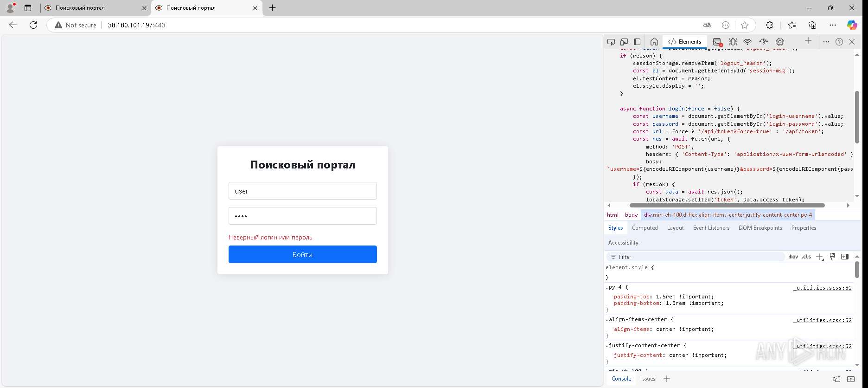Toggle the :hov element state button
Viewport: 868px width, 388px height.
[x=793, y=257]
